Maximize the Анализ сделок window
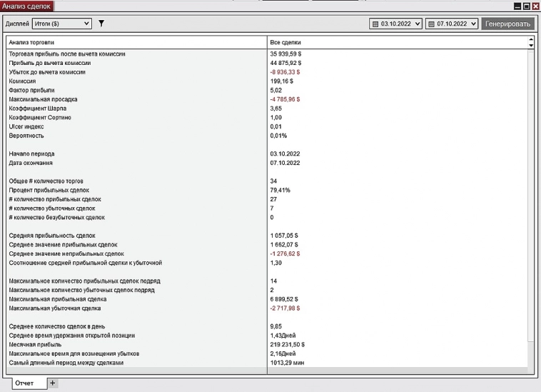This screenshot has width=541, height=392. click(x=526, y=6)
